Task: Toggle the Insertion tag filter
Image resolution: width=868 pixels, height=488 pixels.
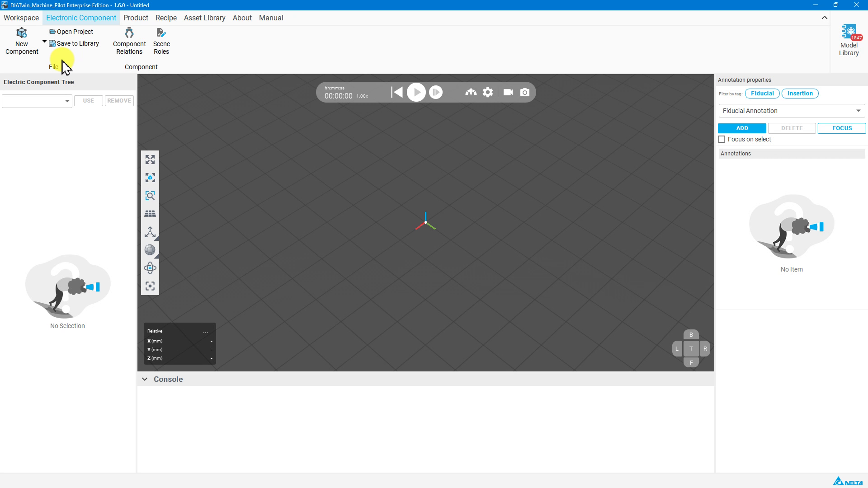Action: [800, 94]
